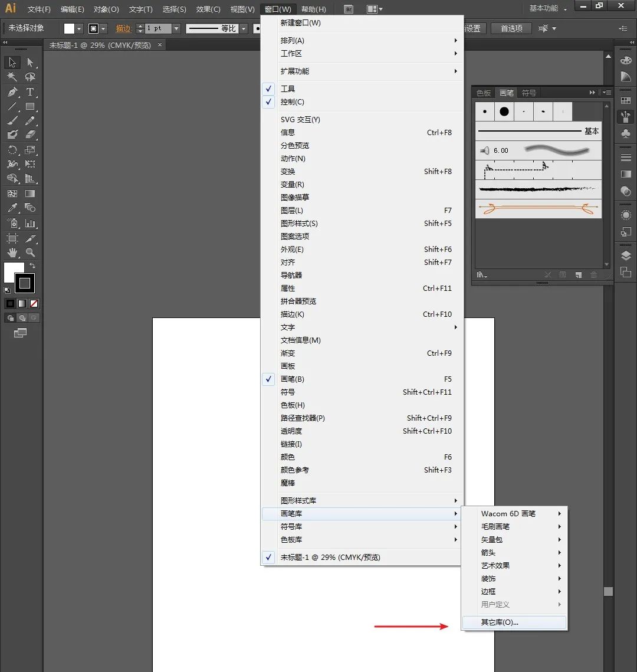Toggle the 控制(C) checked menu item

coord(362,102)
